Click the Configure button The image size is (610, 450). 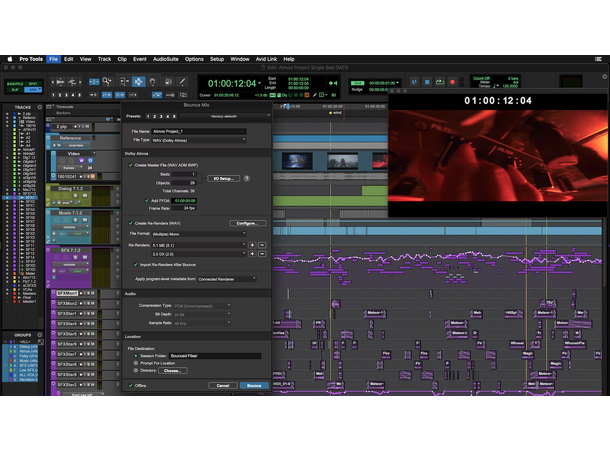click(x=248, y=223)
